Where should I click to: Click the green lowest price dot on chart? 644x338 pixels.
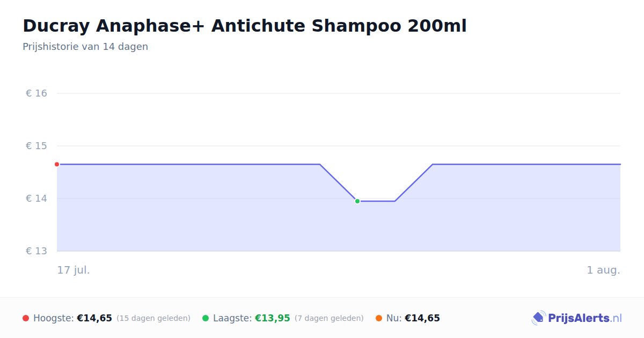coord(357,201)
